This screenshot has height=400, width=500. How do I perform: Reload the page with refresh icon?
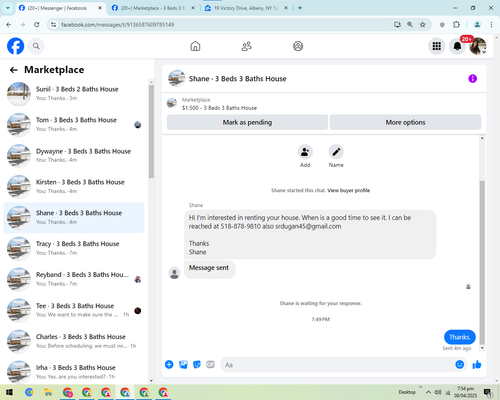[x=37, y=24]
